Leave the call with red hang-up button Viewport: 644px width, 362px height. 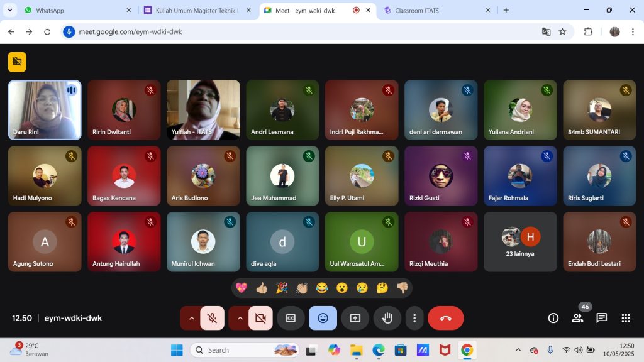click(x=446, y=318)
